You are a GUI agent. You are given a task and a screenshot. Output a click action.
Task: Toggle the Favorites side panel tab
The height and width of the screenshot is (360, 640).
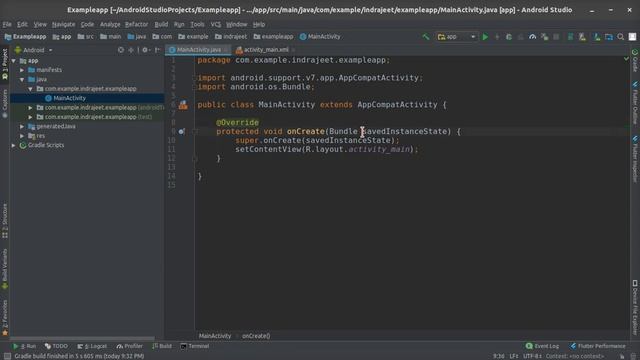[5, 317]
